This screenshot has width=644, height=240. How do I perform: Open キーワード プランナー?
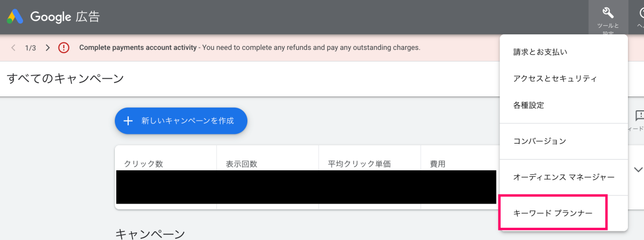(x=553, y=213)
